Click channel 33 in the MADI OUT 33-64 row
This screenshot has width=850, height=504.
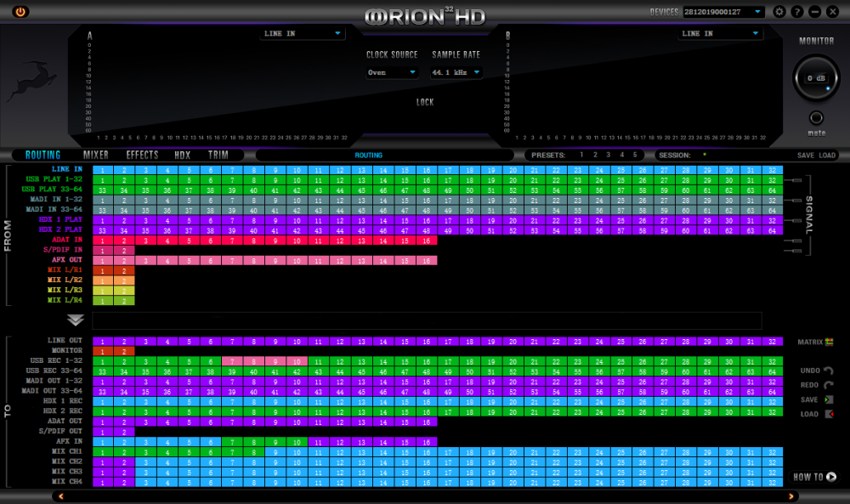click(x=103, y=392)
